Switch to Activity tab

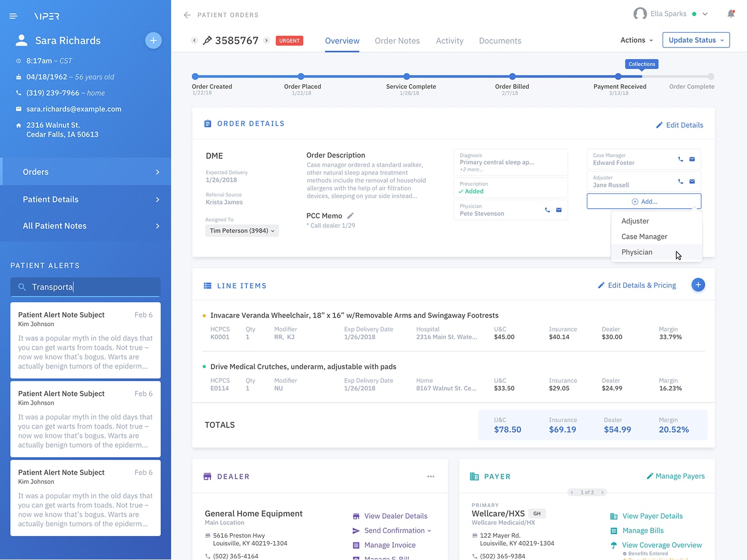click(x=450, y=41)
